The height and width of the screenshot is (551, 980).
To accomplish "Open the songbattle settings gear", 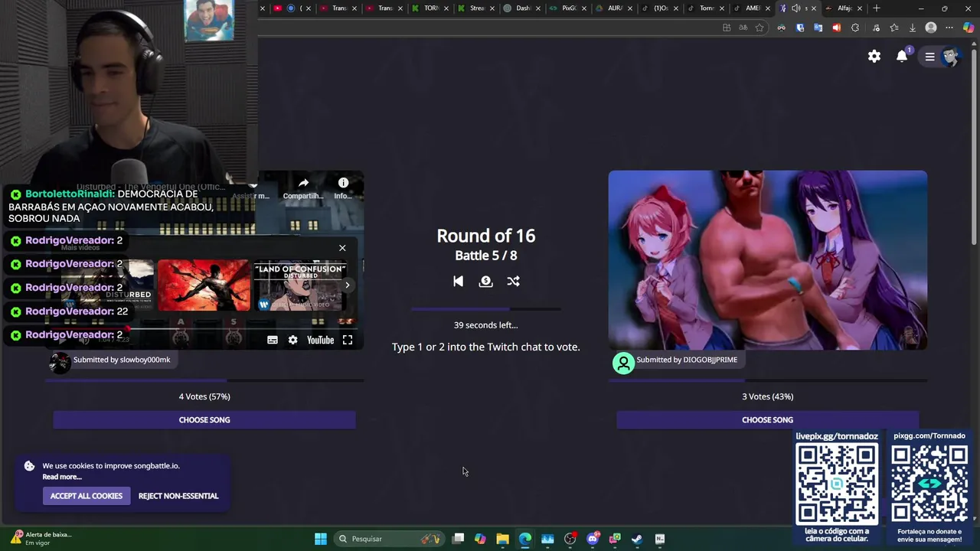I will pos(874,56).
